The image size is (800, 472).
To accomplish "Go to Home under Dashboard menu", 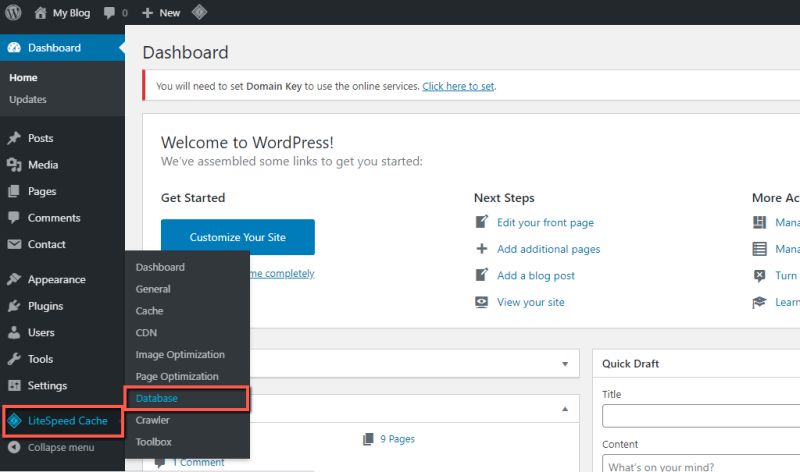I will pyautogui.click(x=23, y=78).
